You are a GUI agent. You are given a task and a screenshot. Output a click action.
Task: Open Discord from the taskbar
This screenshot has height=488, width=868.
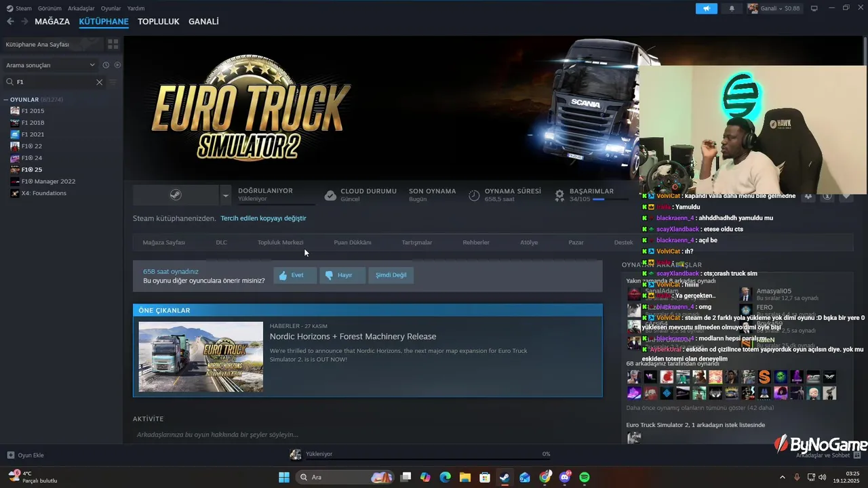pyautogui.click(x=565, y=477)
